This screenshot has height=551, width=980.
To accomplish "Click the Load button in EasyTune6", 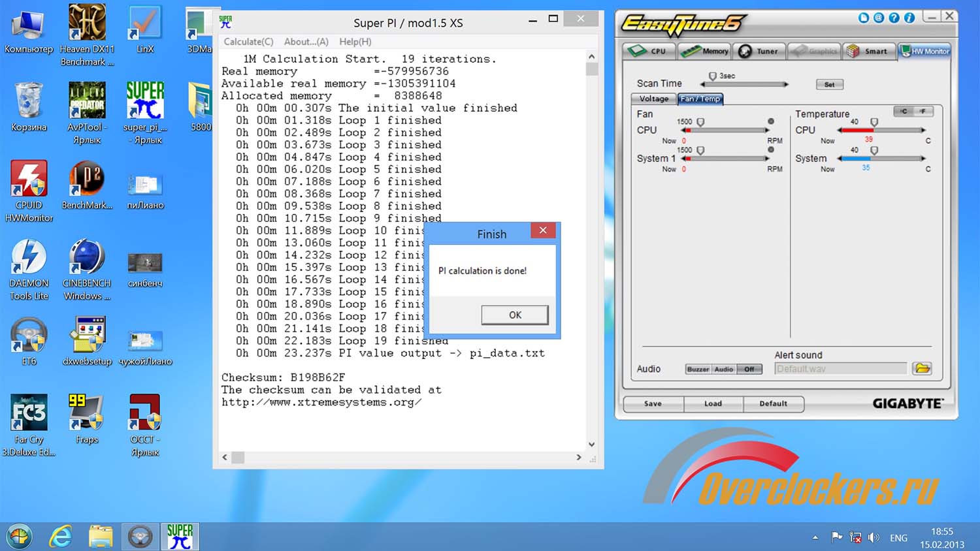I will [x=713, y=404].
